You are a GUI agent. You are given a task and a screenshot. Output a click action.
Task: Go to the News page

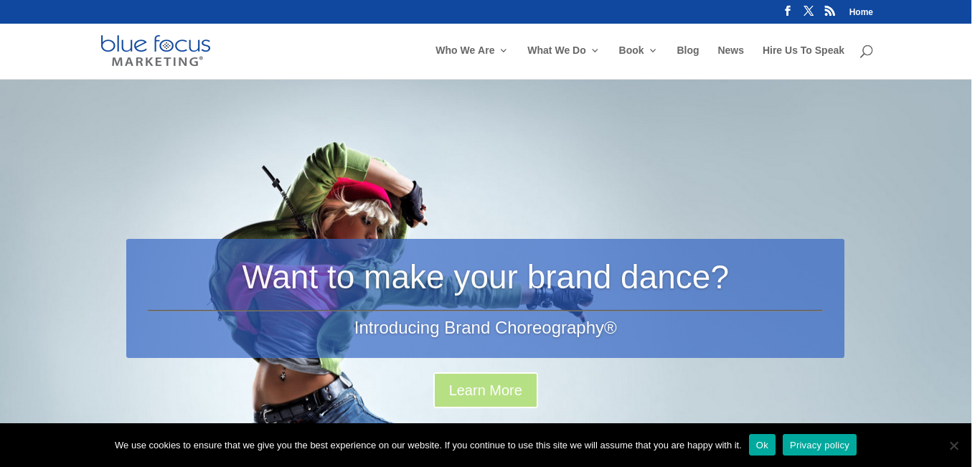(x=731, y=50)
